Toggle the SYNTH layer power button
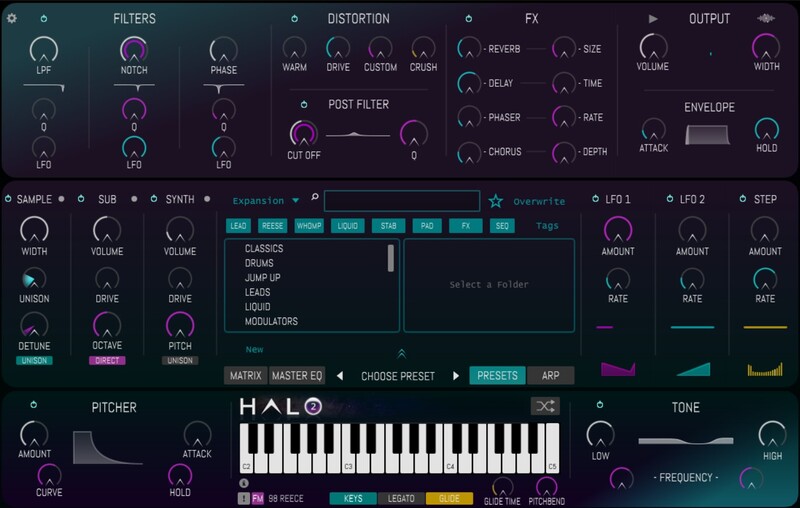The width and height of the screenshot is (800, 508). [154, 199]
